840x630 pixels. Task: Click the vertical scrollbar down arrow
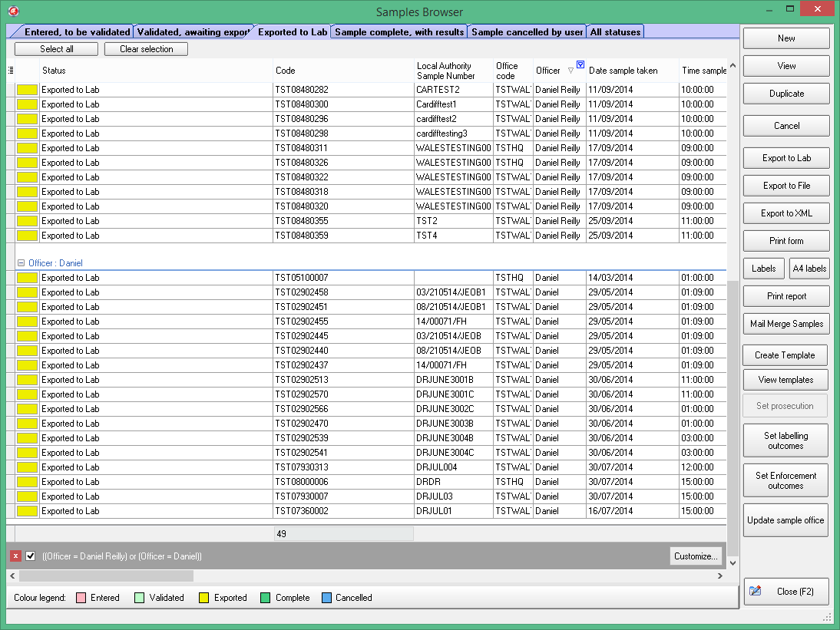[733, 563]
